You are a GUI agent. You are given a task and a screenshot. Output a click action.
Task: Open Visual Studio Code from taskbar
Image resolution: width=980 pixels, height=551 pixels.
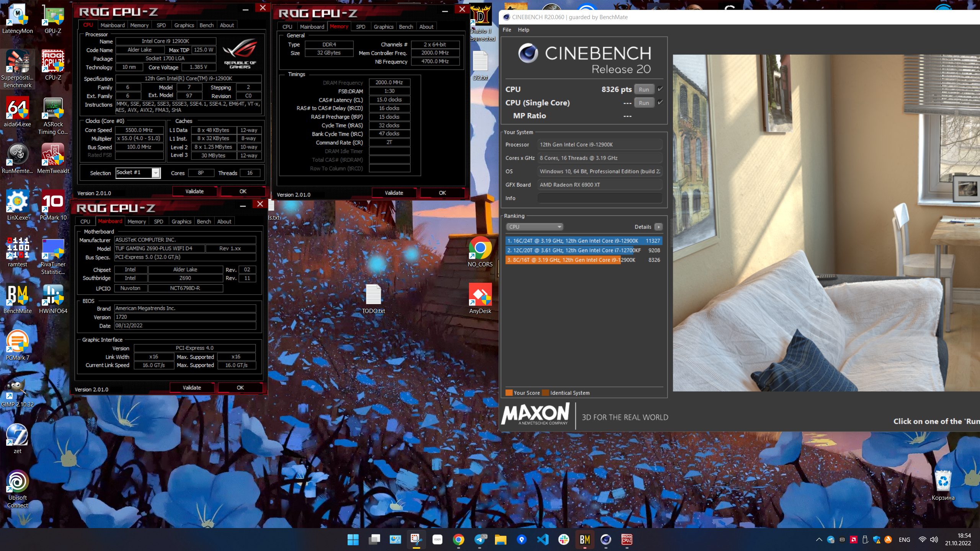click(x=542, y=540)
